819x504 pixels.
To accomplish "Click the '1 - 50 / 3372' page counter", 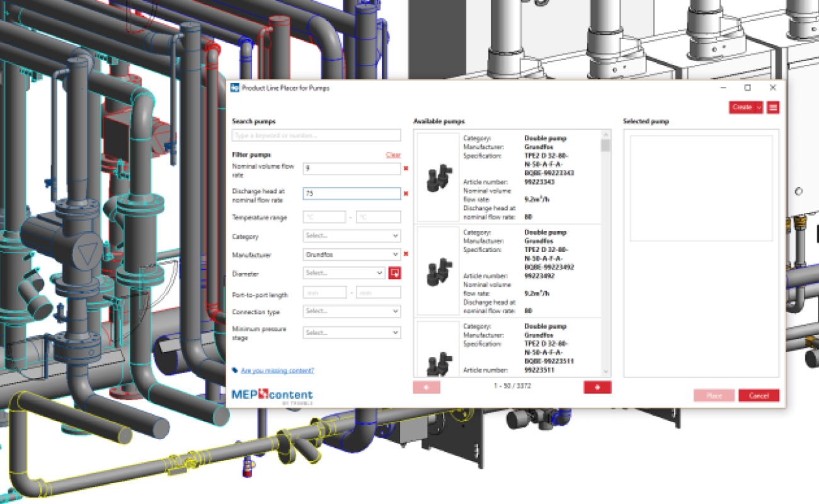I will [512, 386].
